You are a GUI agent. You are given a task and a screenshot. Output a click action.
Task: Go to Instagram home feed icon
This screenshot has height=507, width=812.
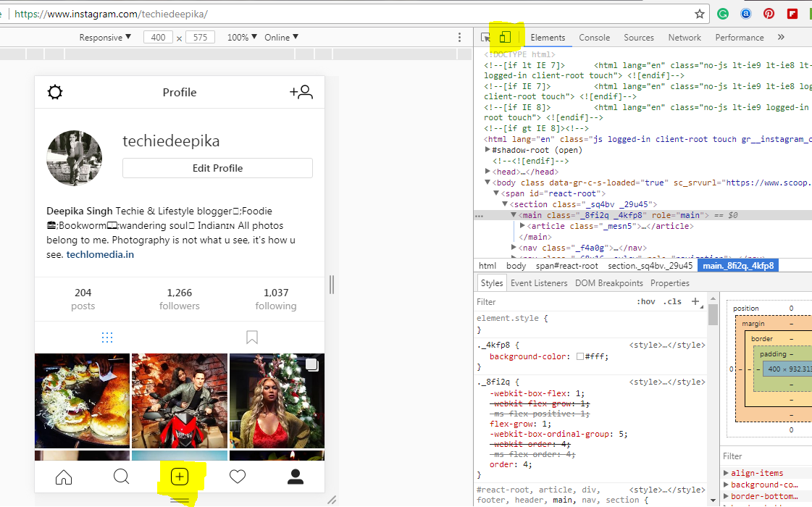(x=64, y=477)
